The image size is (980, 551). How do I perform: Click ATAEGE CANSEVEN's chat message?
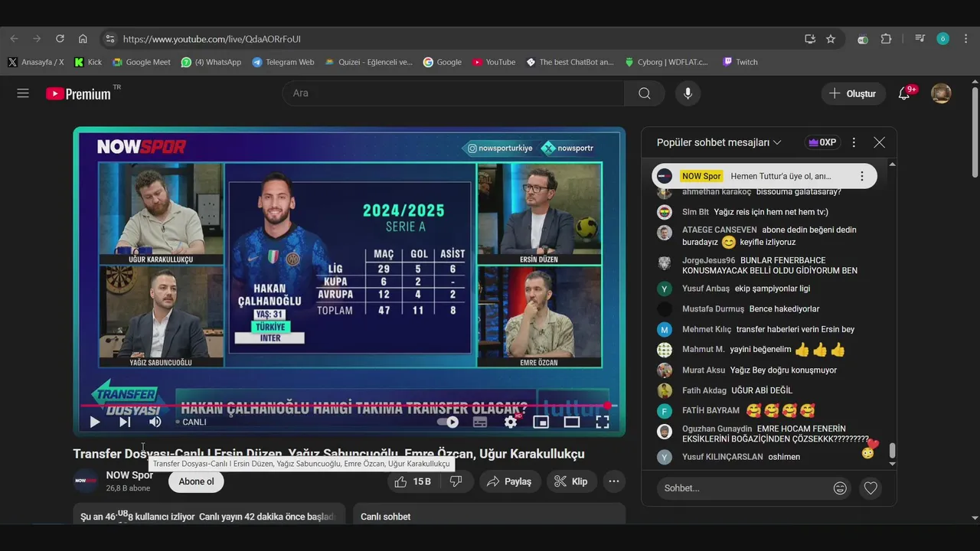[769, 236]
